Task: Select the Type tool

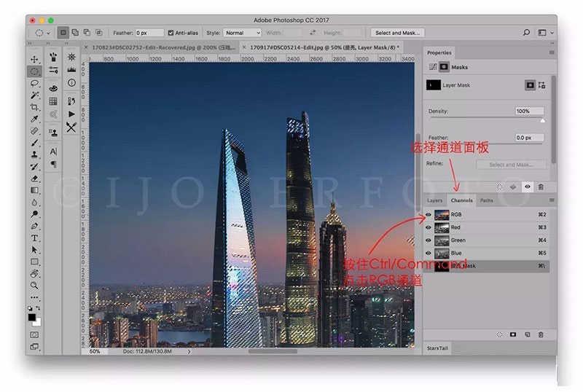Action: (x=34, y=238)
